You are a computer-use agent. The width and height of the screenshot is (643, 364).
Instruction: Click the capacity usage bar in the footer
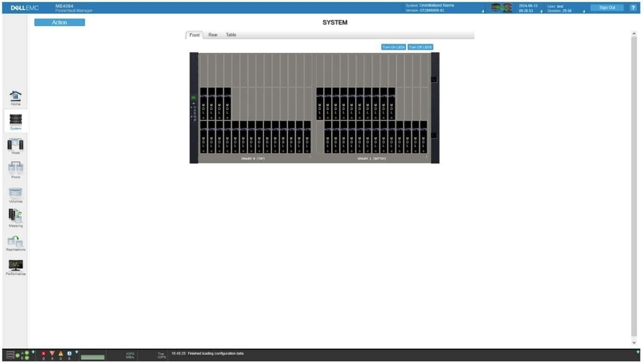tap(92, 357)
